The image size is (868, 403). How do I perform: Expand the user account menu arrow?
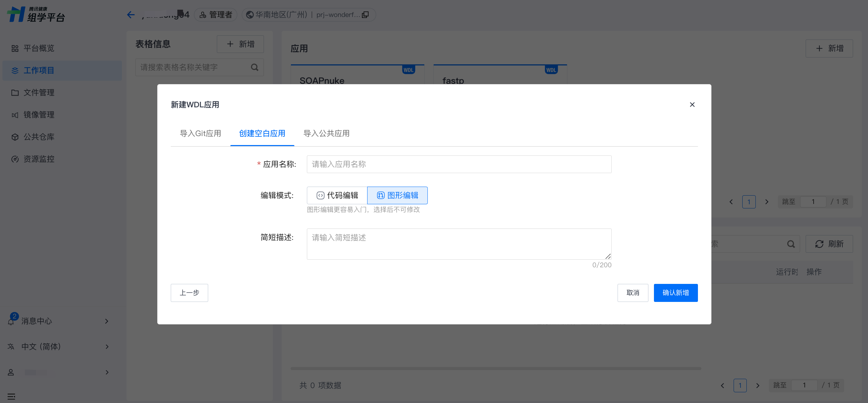(x=107, y=372)
